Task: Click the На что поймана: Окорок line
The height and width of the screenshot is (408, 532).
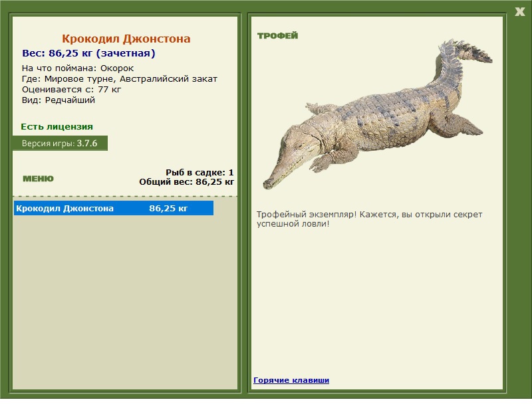Action: [x=78, y=68]
